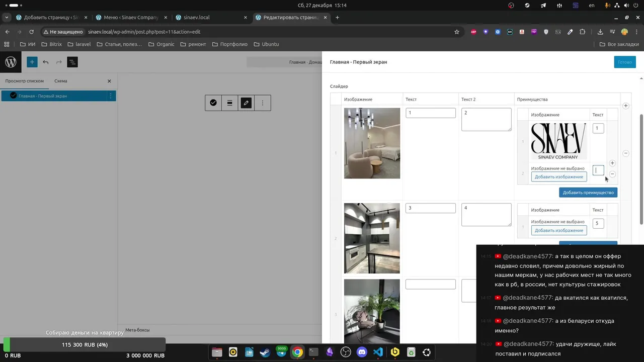Open Discord from the dock
Viewport: 644px width, 362px height.
click(x=362, y=352)
